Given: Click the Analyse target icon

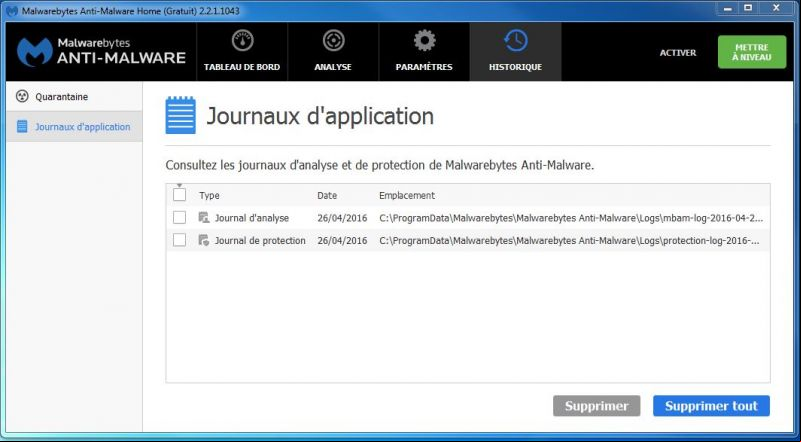Looking at the screenshot, I should pyautogui.click(x=333, y=40).
